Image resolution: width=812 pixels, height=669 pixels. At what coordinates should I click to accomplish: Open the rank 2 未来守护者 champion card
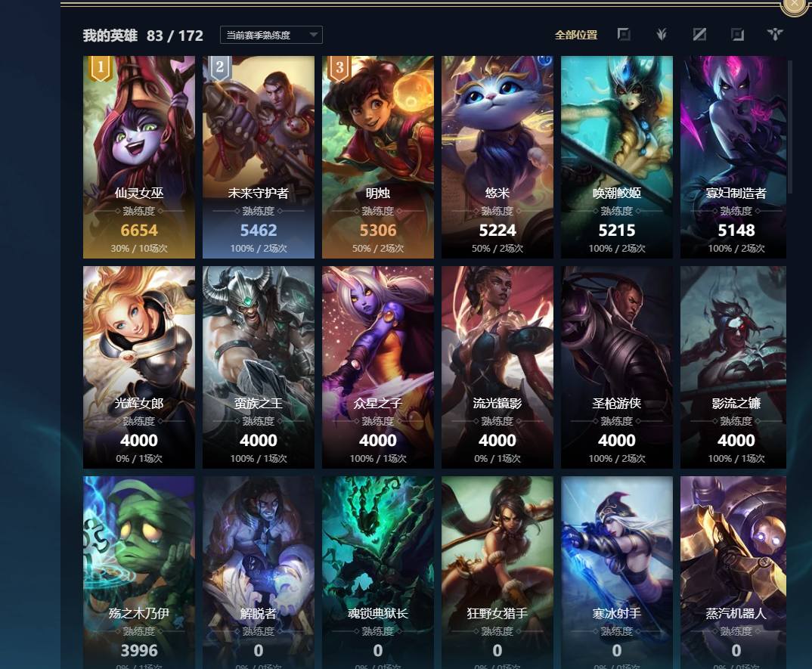[259, 157]
